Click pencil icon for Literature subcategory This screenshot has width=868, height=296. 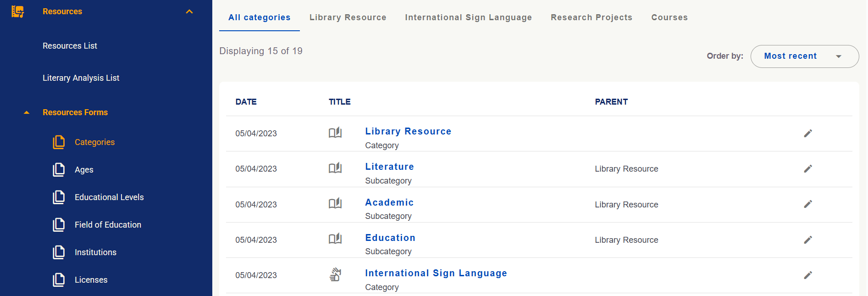coord(808,168)
